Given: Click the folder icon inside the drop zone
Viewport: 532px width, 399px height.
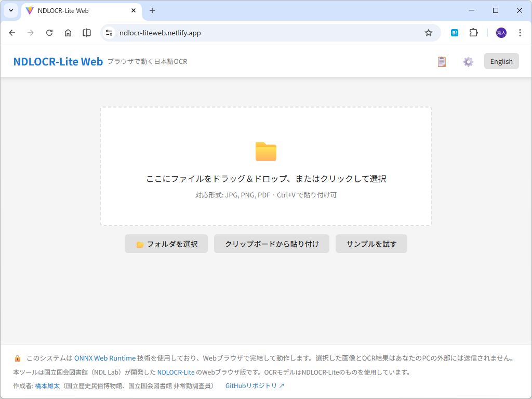Looking at the screenshot, I should click(x=265, y=151).
